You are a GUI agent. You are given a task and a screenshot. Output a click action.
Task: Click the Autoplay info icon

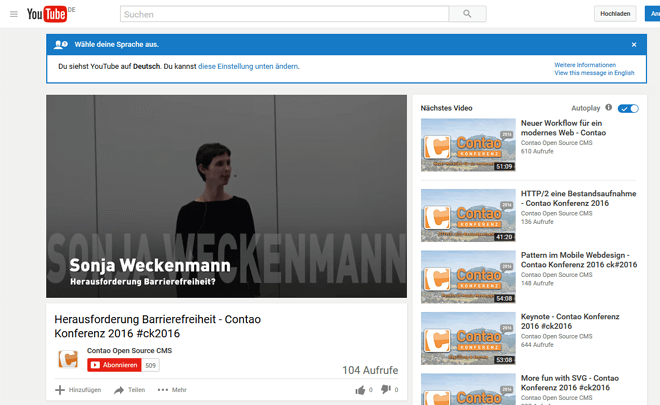[609, 107]
